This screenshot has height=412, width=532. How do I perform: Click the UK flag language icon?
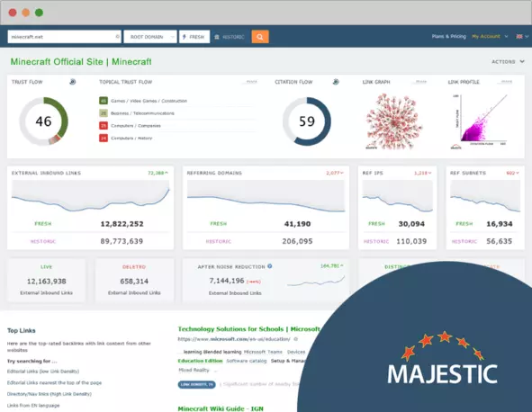519,36
